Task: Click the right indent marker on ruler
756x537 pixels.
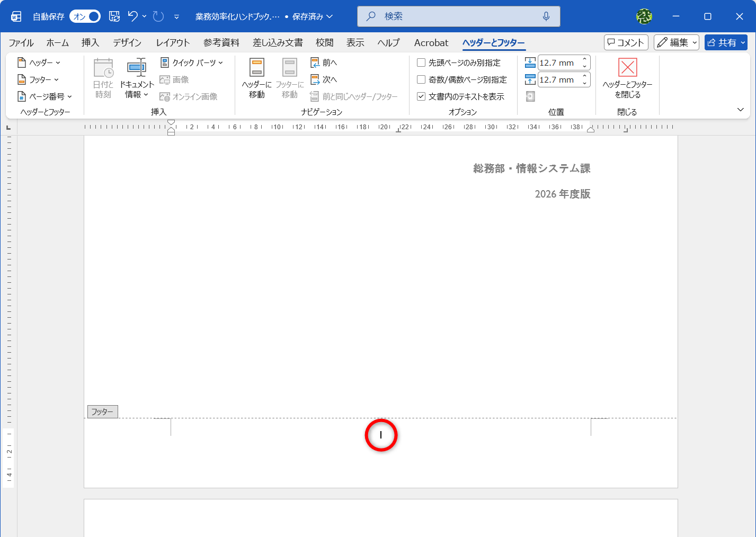Action: (x=591, y=130)
